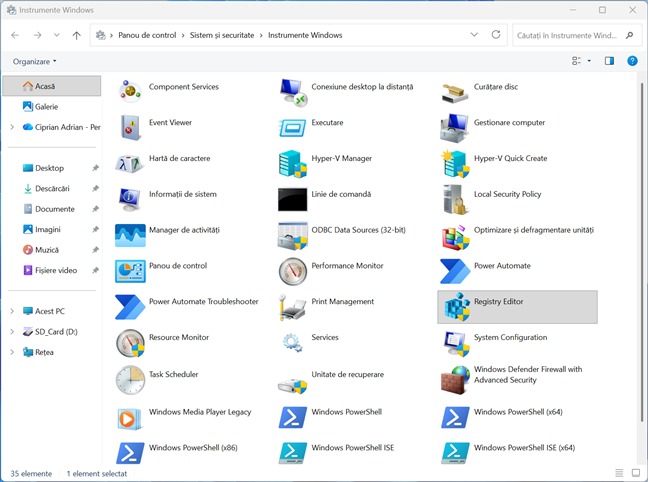
Task: Expand chevron after Panou de control breadcrumb
Action: pyautogui.click(x=183, y=36)
